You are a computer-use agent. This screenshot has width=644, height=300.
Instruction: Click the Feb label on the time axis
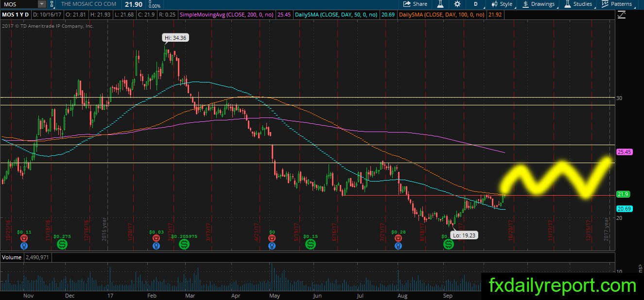151,295
